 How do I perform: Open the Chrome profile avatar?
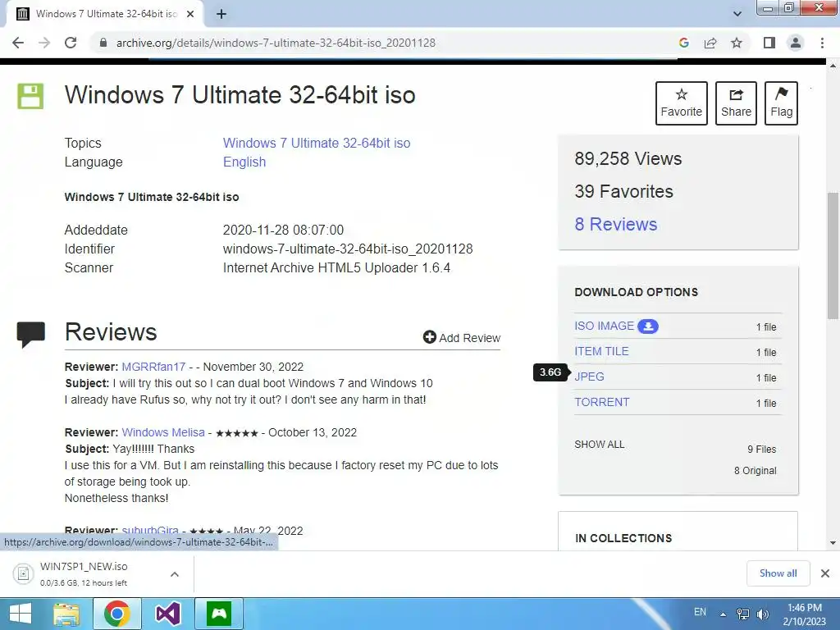[x=796, y=43]
